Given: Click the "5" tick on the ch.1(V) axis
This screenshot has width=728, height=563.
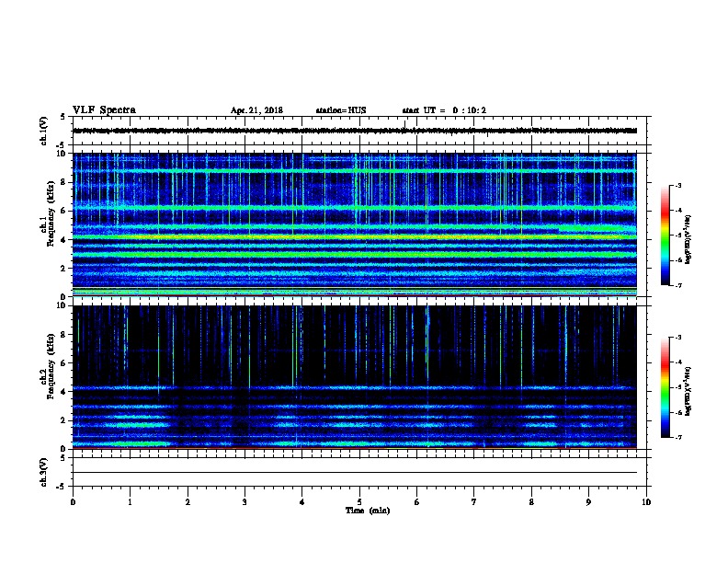Looking at the screenshot, I should coord(63,117).
